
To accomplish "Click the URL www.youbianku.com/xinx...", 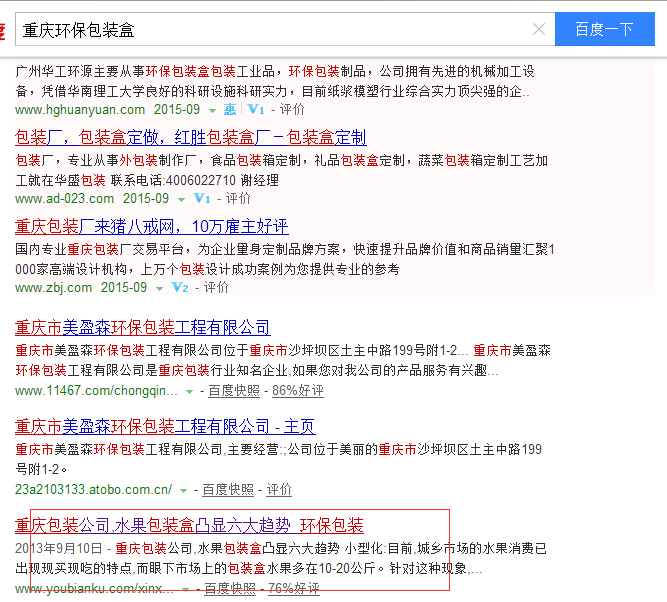I will point(94,588).
